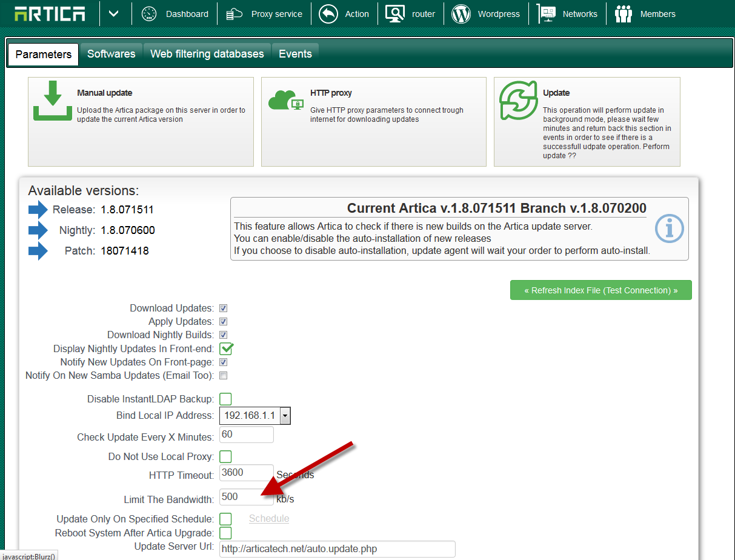Viewport: 735px width, 560px height.
Task: Click the blue arrow beside Nightly
Action: (38, 230)
